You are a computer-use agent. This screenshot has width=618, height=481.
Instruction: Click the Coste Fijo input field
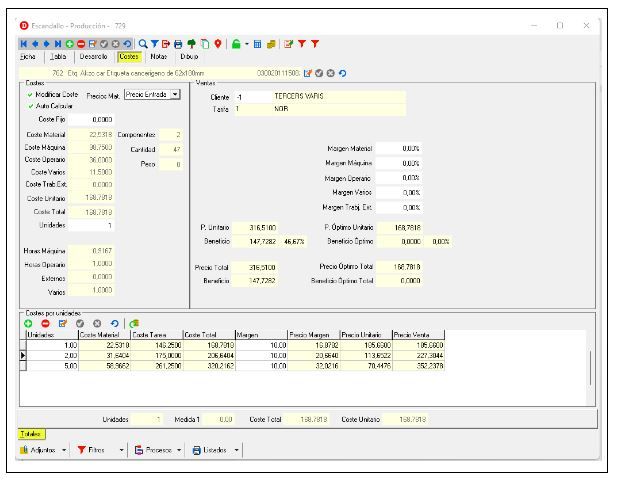91,119
